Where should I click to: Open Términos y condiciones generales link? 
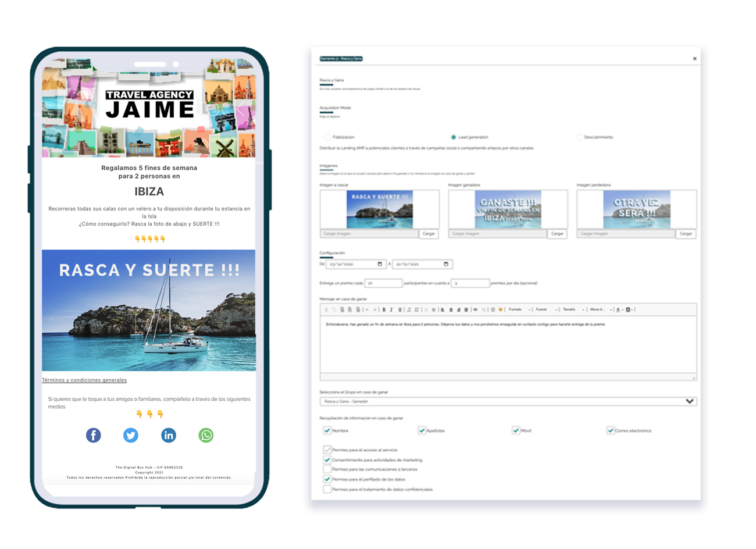click(x=84, y=380)
